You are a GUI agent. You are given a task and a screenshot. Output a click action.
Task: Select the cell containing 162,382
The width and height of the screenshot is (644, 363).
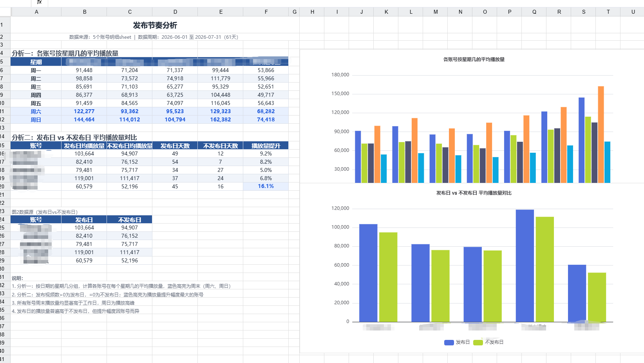[221, 120]
